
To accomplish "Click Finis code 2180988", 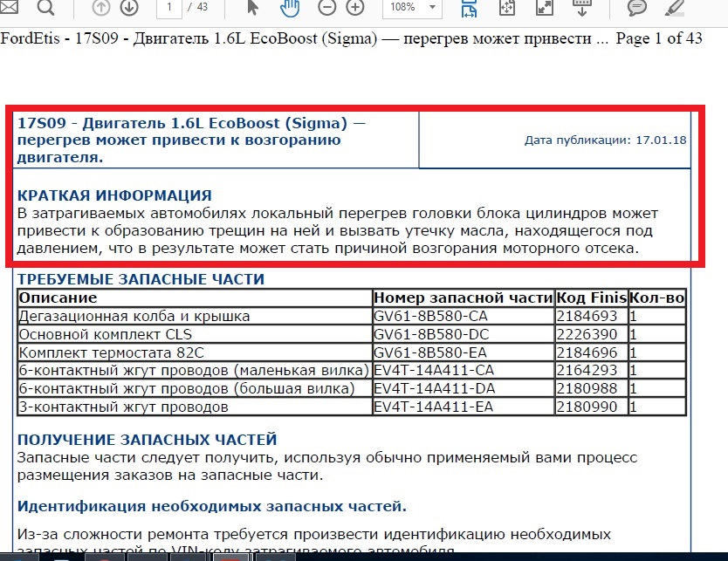I will (587, 388).
